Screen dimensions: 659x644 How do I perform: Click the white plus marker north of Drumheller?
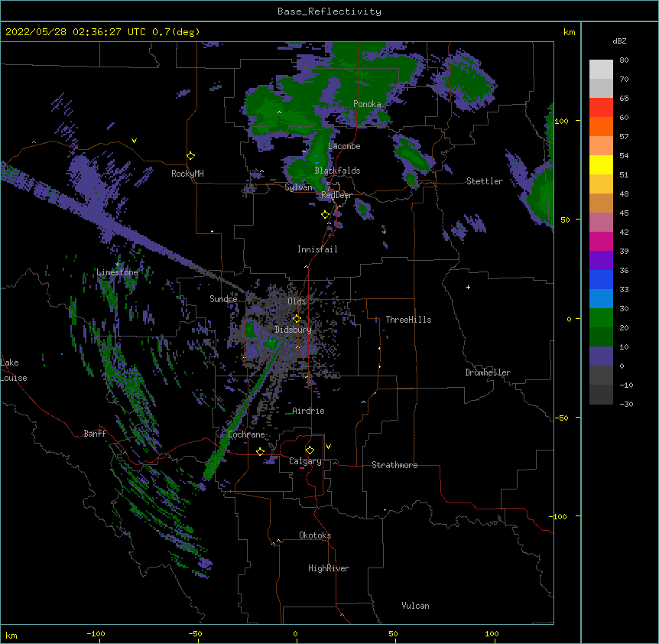point(468,287)
